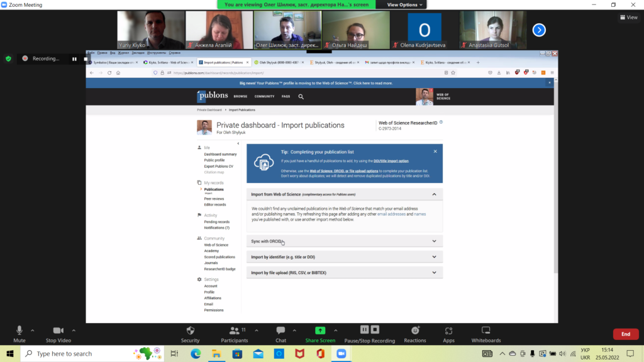
Task: Open share options arrow beside Share Screen
Action: pos(336,331)
